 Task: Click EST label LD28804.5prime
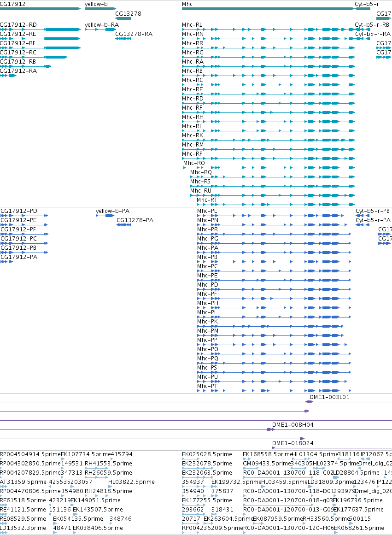tap(356, 473)
